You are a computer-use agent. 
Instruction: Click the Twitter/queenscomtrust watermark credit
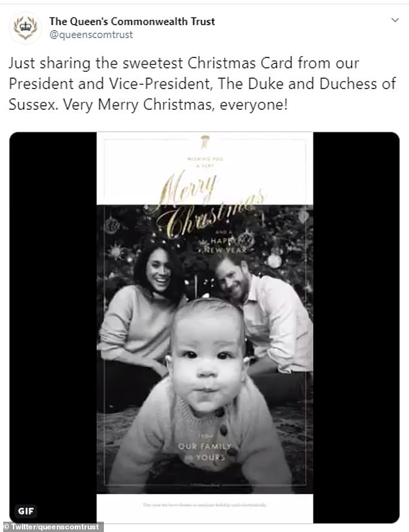(x=52, y=527)
